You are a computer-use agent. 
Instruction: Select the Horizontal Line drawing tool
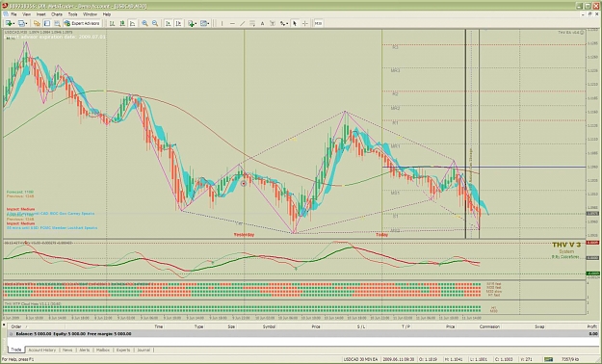tap(232, 23)
